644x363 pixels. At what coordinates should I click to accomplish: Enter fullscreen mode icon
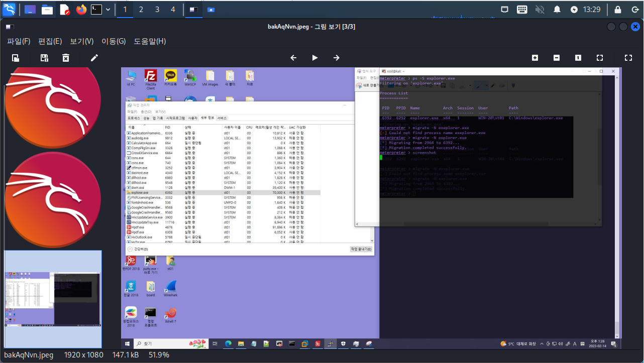[x=628, y=58]
